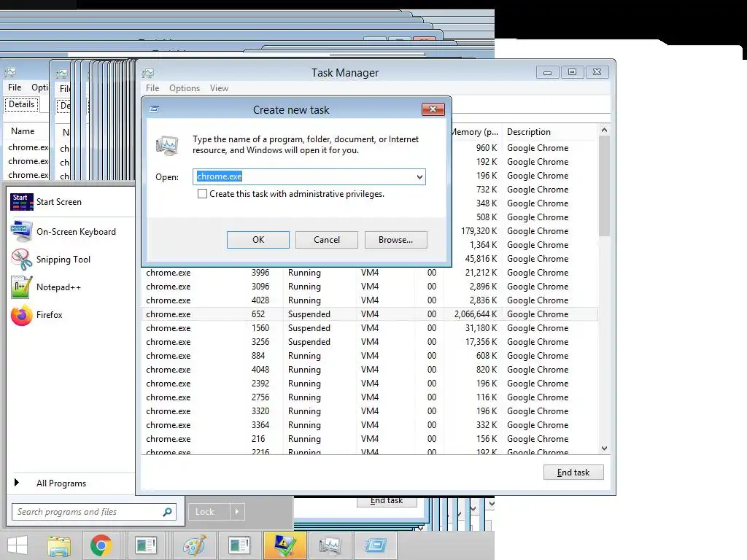Expand the arrow next to Lock
The height and width of the screenshot is (560, 747).
pos(237,512)
